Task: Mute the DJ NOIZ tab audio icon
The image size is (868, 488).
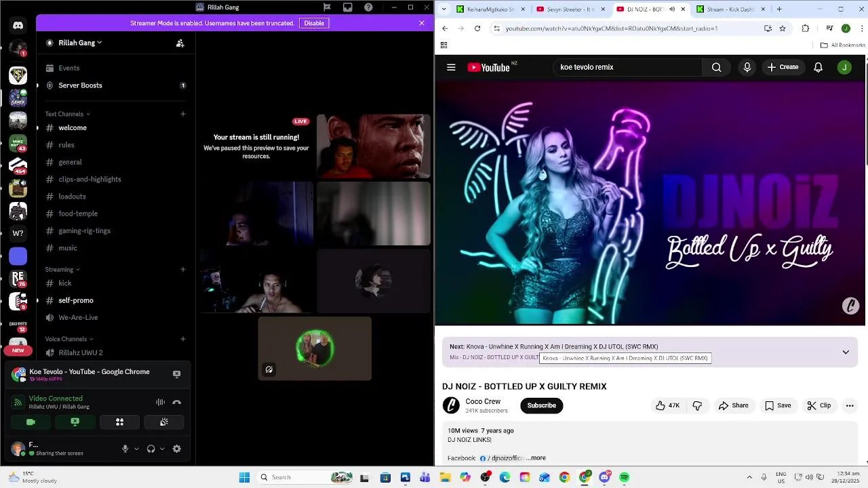Action: (672, 9)
